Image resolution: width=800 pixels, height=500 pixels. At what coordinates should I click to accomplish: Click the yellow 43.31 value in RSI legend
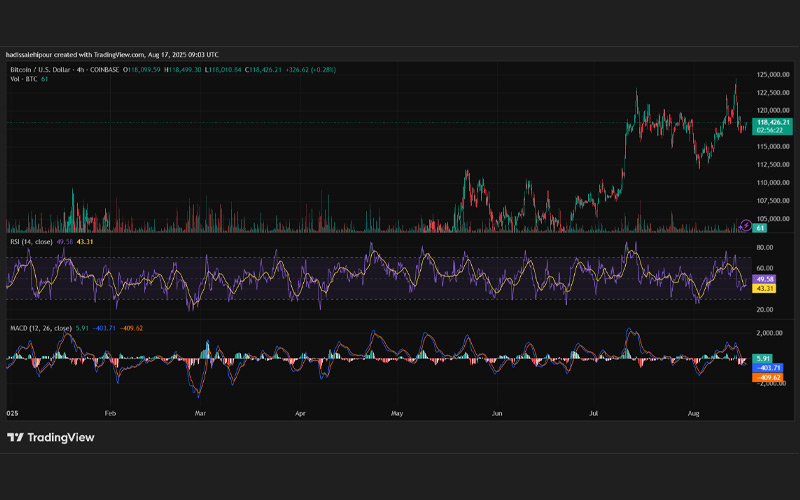(x=85, y=242)
